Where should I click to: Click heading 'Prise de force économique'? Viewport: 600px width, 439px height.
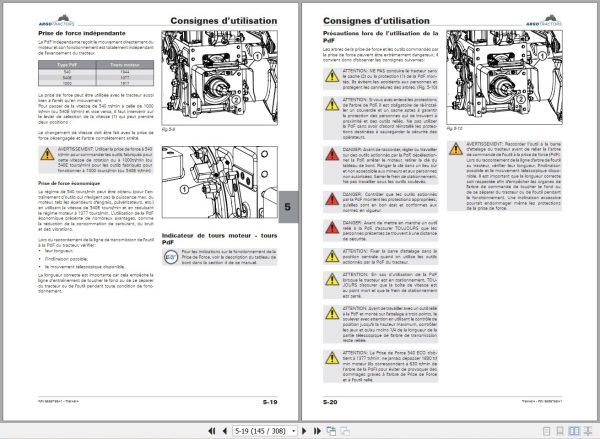click(x=69, y=183)
